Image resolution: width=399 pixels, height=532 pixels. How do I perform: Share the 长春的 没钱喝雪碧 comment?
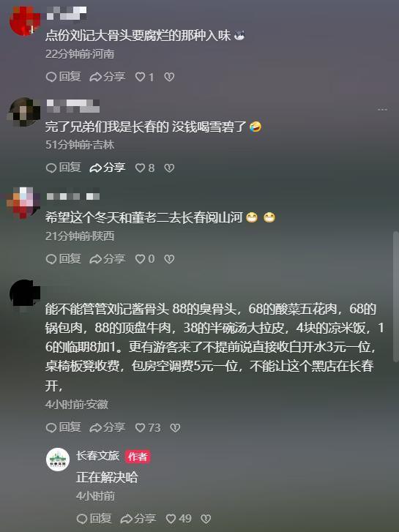(108, 168)
